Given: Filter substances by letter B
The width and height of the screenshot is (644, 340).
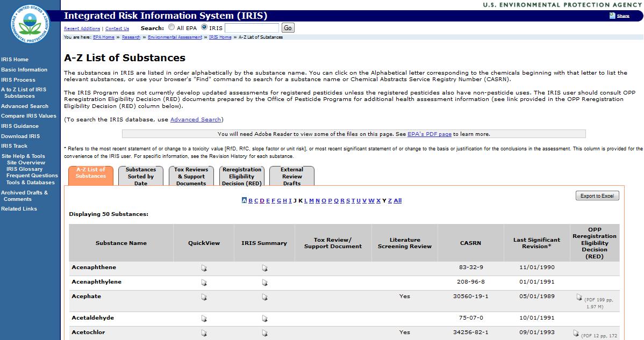Looking at the screenshot, I should pyautogui.click(x=250, y=200).
